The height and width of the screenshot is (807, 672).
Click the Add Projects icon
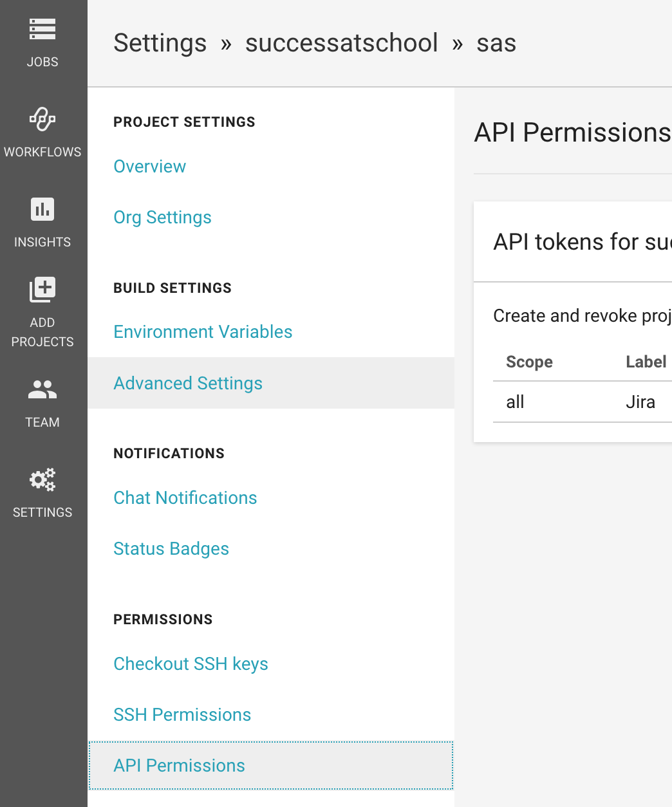[42, 290]
